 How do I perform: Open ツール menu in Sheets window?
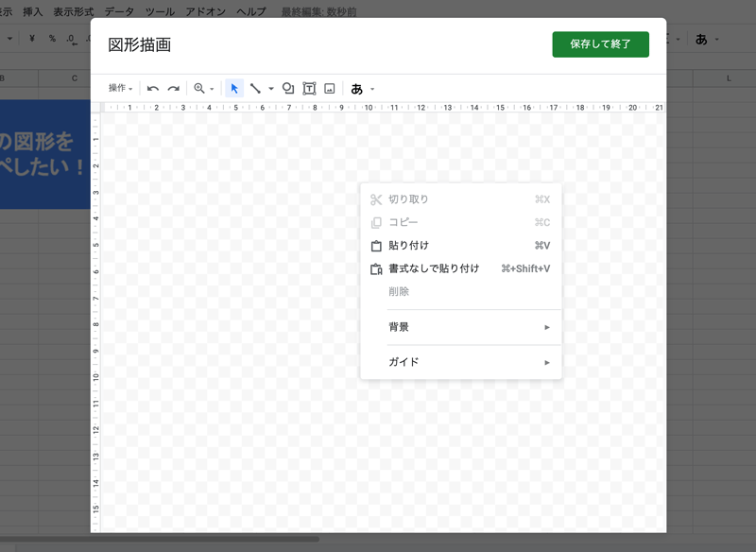click(160, 11)
